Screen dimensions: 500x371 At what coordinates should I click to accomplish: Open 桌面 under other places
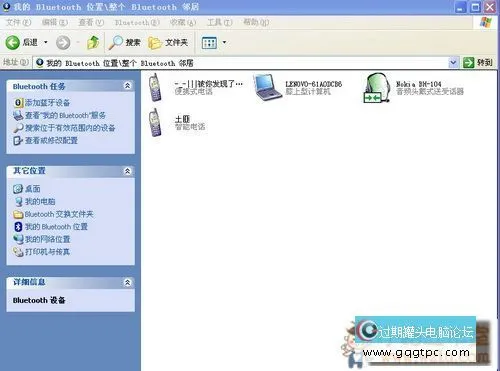tap(33, 189)
